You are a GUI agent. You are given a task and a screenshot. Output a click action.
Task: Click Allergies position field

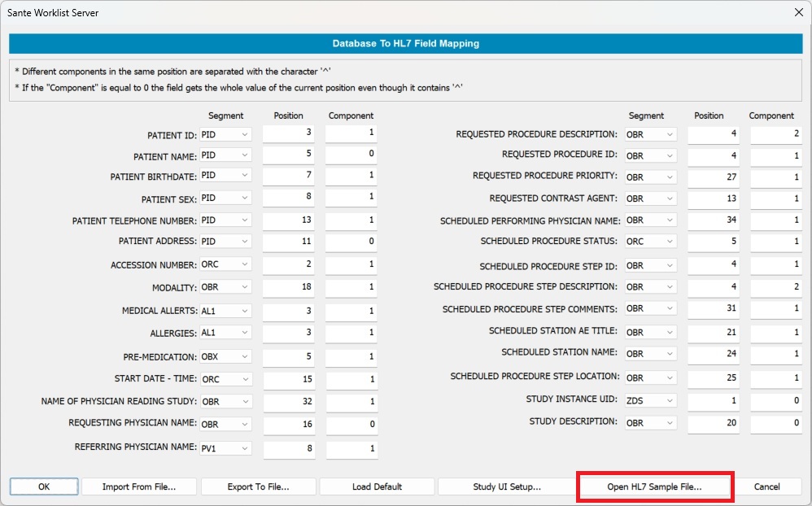288,333
